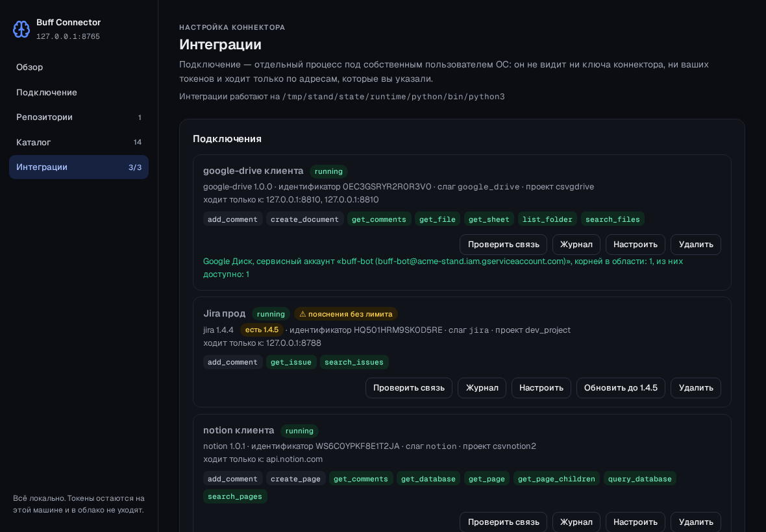Click the search_files chip
Viewport: 766px width, 532px height.
coord(613,219)
